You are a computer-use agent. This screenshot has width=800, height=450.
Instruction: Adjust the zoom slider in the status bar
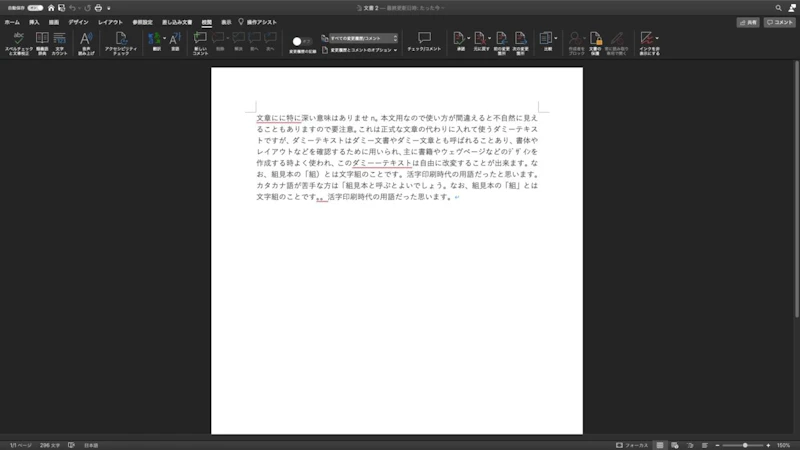(x=745, y=444)
